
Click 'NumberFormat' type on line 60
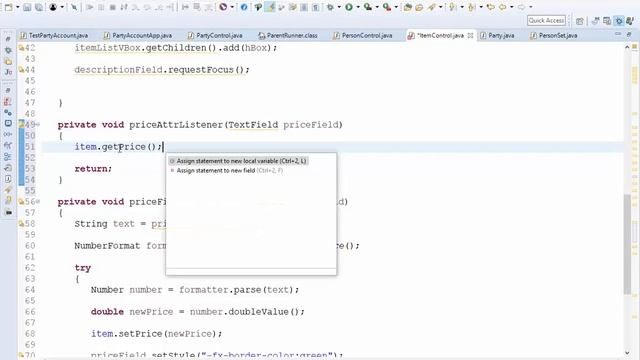(107, 246)
